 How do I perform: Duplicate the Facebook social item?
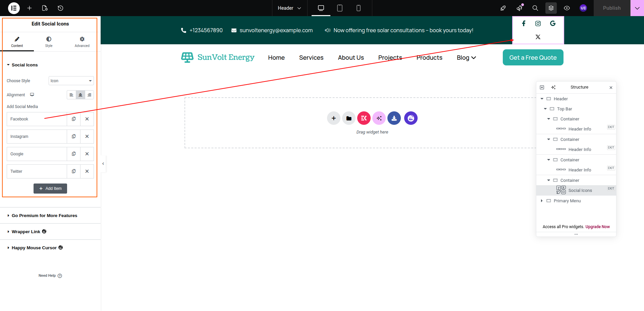[x=74, y=119]
